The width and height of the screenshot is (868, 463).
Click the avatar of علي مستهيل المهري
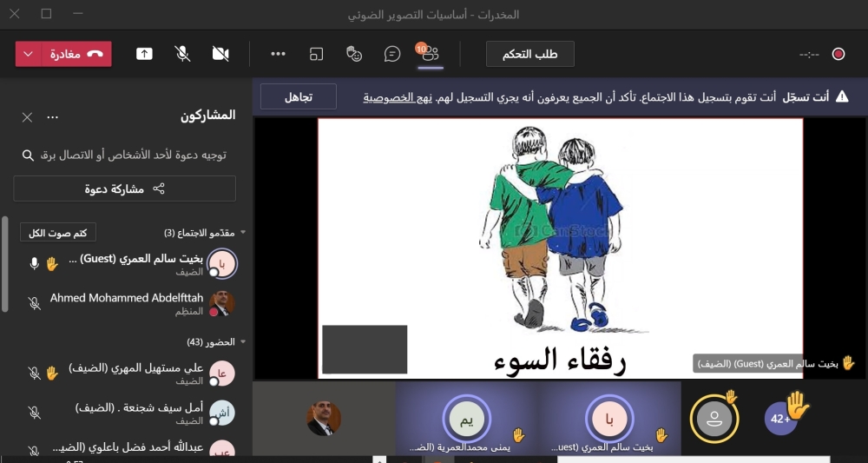pyautogui.click(x=221, y=374)
